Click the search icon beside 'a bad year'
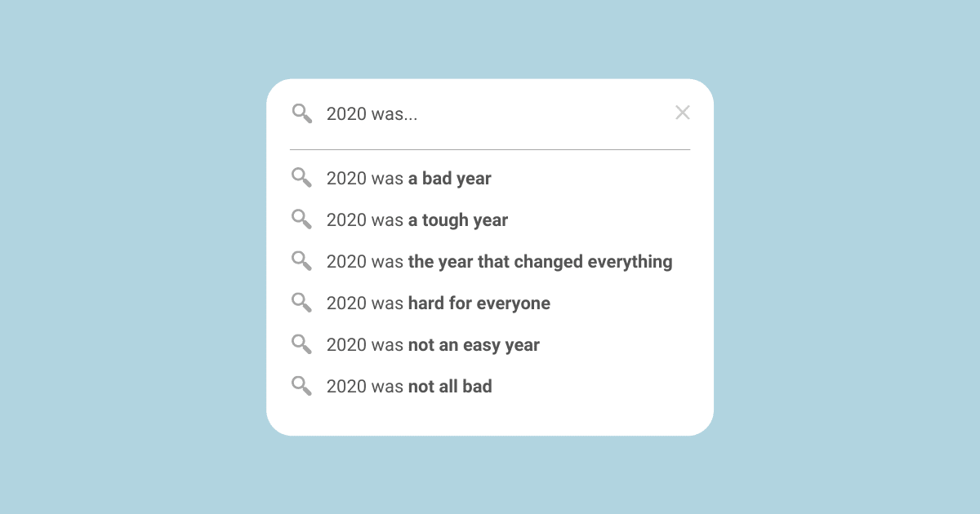 coord(302,178)
